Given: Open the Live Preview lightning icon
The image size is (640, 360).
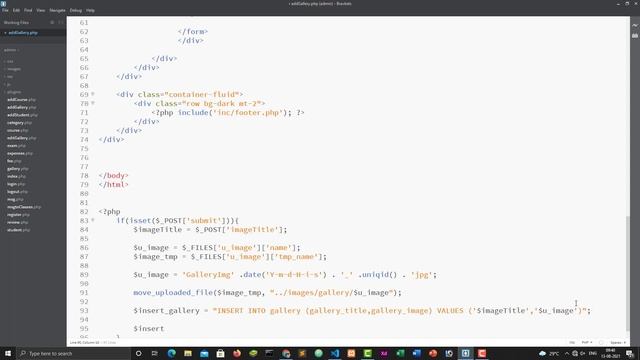Looking at the screenshot, I should coord(635,25).
